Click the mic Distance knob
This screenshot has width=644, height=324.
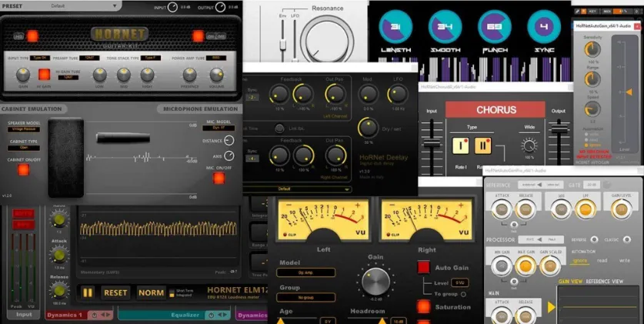click(229, 141)
